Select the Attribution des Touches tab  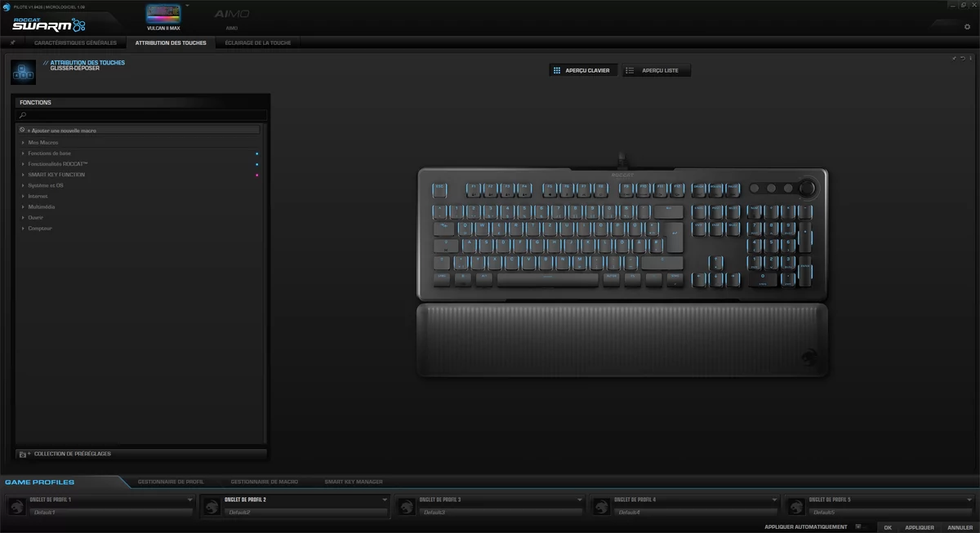[171, 42]
